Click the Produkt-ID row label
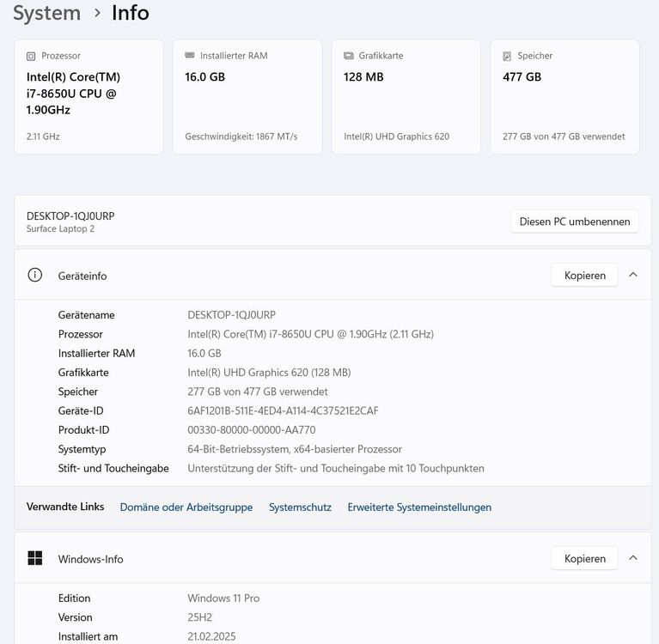 click(x=83, y=429)
